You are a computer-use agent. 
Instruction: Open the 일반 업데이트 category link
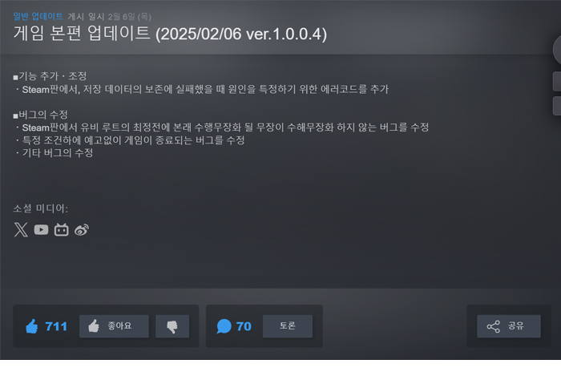coord(38,17)
